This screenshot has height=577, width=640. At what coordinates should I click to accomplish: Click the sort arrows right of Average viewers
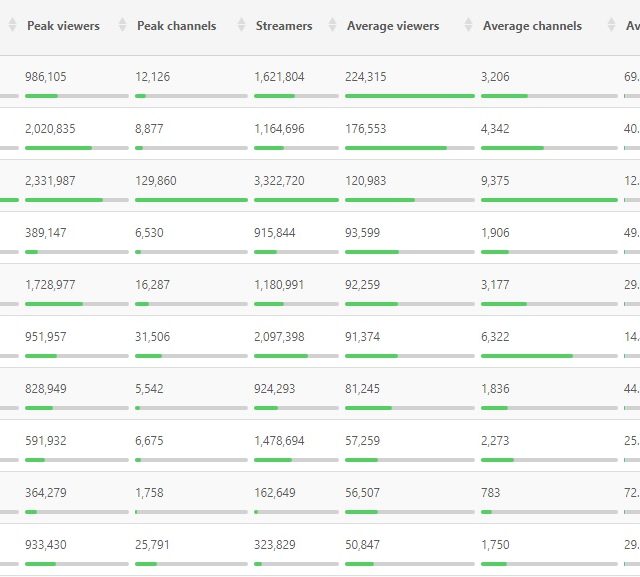point(468,26)
